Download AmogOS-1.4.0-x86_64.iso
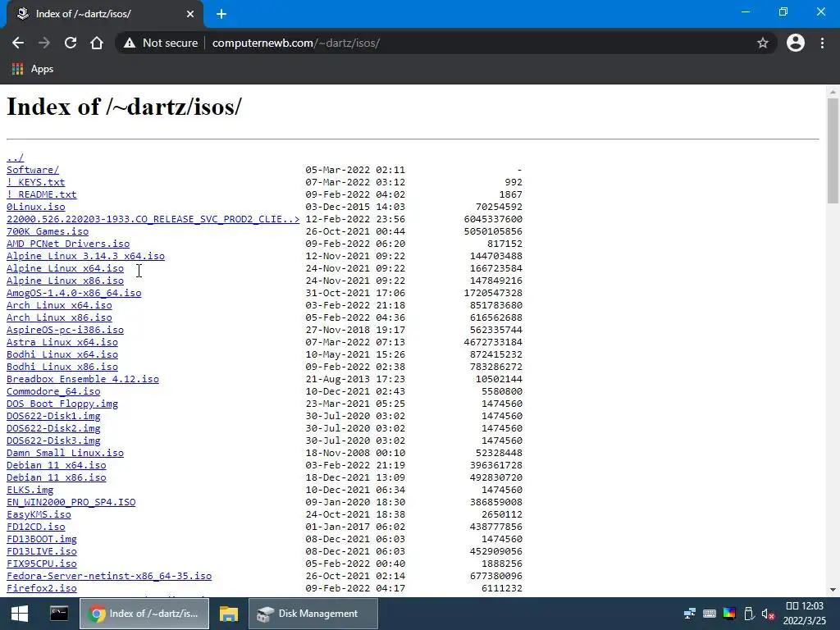This screenshot has width=840, height=630. pyautogui.click(x=74, y=293)
